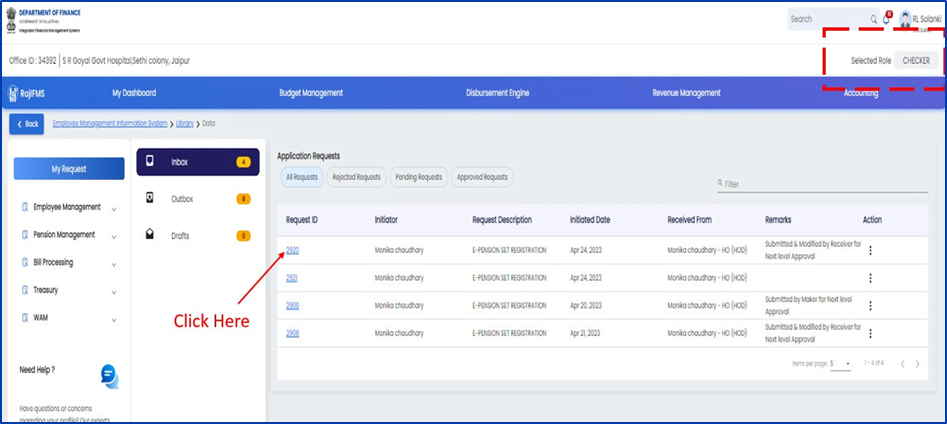Click the Office ID : 34392 text

pos(33,60)
